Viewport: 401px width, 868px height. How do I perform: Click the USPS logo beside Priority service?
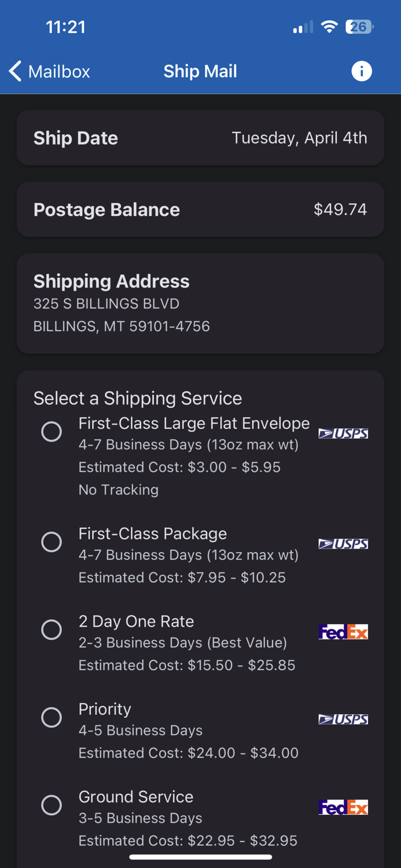pyautogui.click(x=343, y=720)
